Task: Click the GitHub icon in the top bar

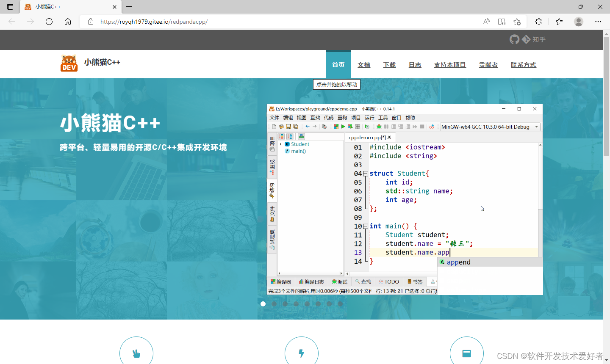Action: click(514, 39)
